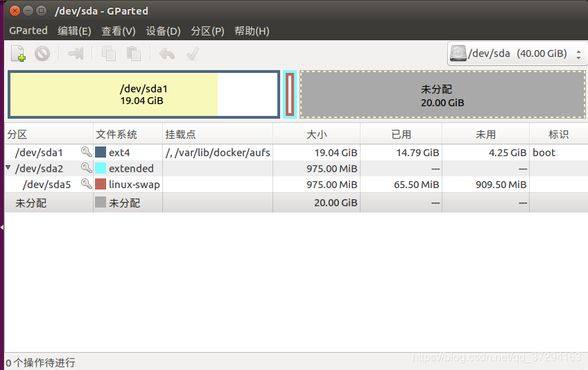Click the 未用 column header
This screenshot has height=370, width=588.
[x=485, y=134]
